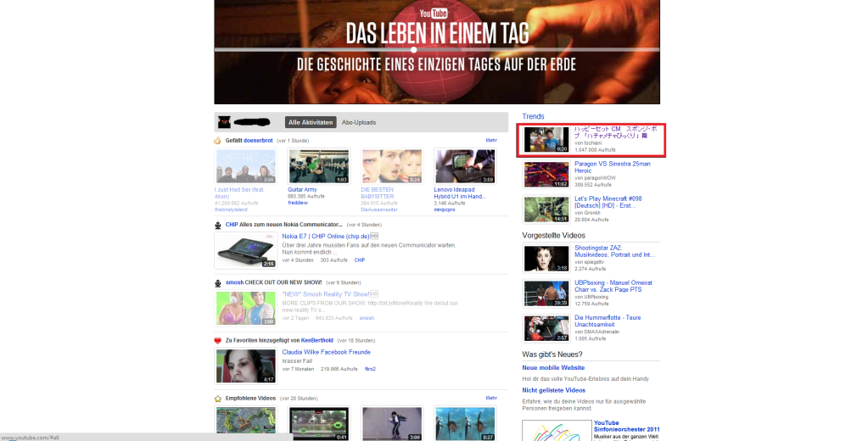Open Lenovo Ideapad Hybrid U1 video thumbnail
Image resolution: width=868 pixels, height=441 pixels.
click(x=465, y=166)
